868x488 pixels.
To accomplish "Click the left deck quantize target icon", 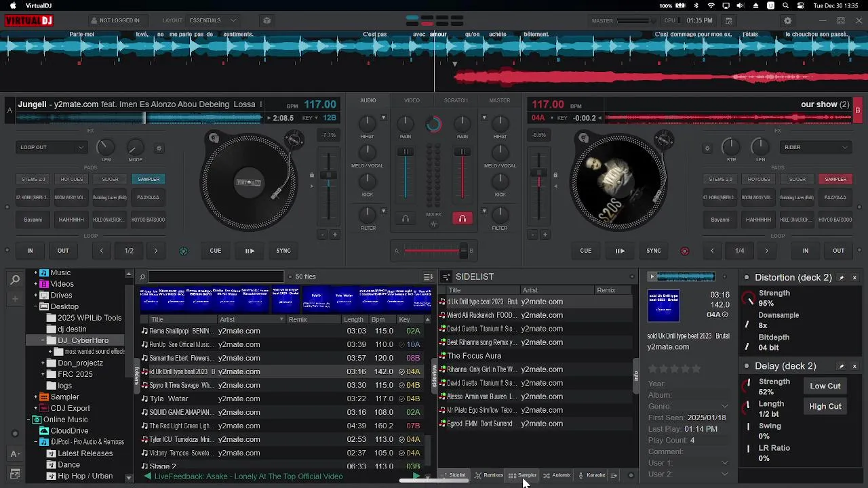I will (x=183, y=251).
